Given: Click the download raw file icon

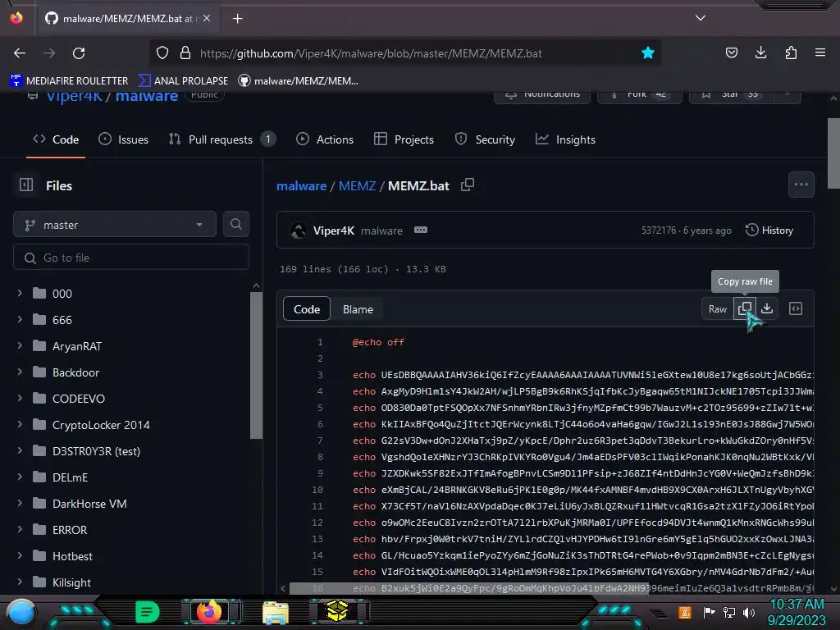Looking at the screenshot, I should click(x=767, y=308).
